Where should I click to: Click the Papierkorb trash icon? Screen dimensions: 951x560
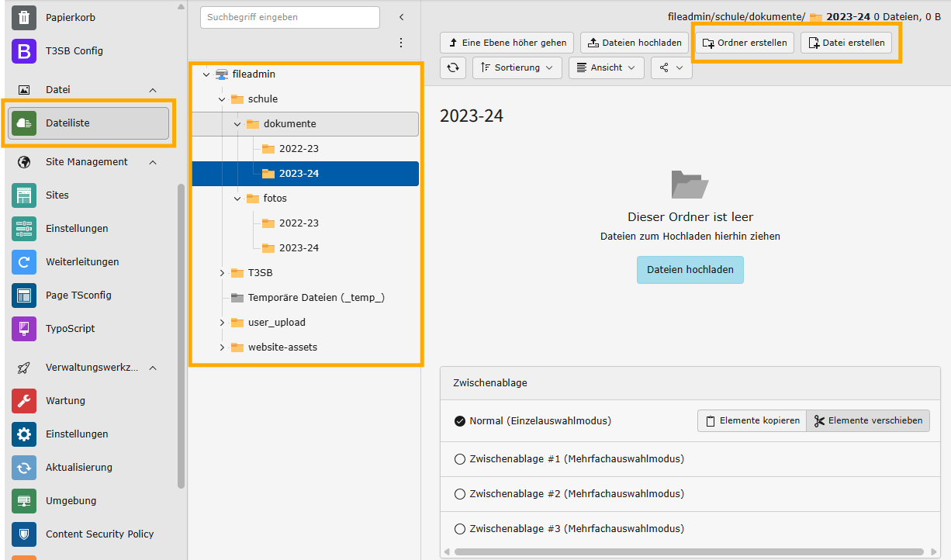click(24, 17)
